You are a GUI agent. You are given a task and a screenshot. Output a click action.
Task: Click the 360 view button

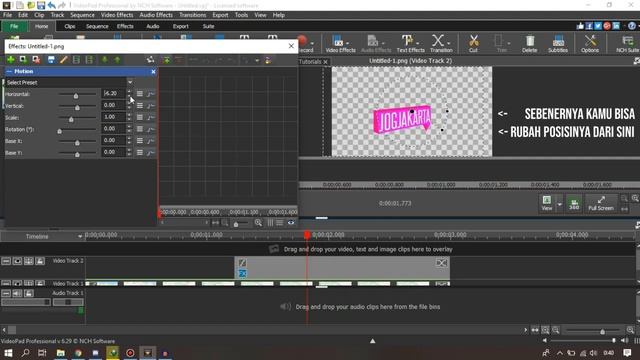pos(574,204)
